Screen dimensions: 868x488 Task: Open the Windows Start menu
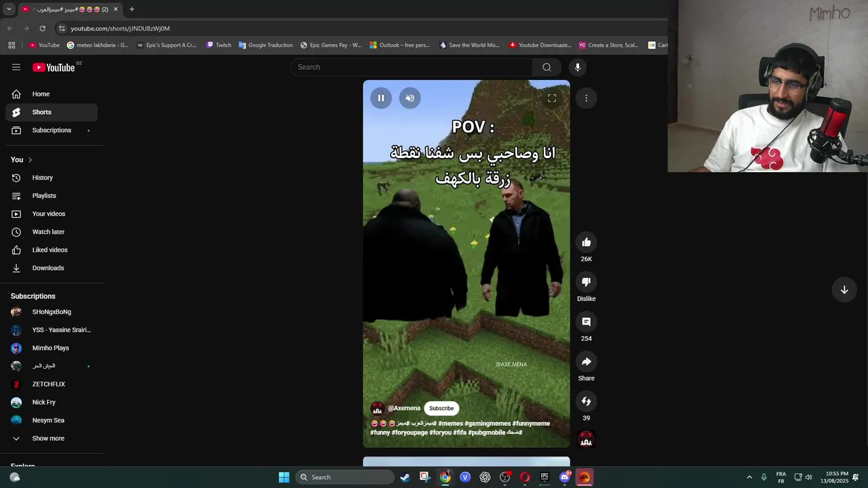coord(284,477)
